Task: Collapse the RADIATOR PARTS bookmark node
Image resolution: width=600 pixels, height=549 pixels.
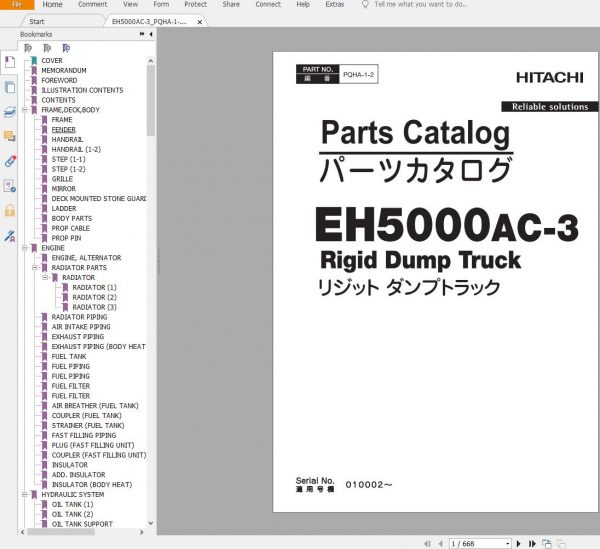Action: pyautogui.click(x=35, y=268)
